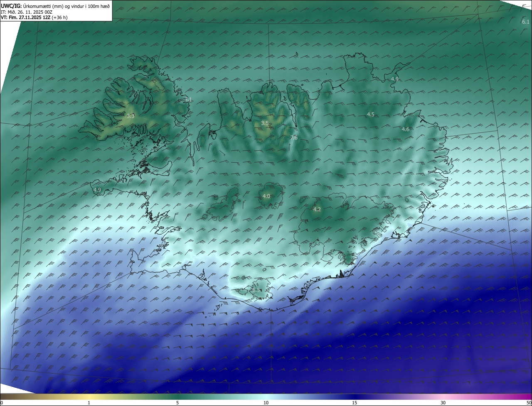The image size is (532, 406).
Task: Click the 30 tick on the color scale
Action: pyautogui.click(x=443, y=403)
